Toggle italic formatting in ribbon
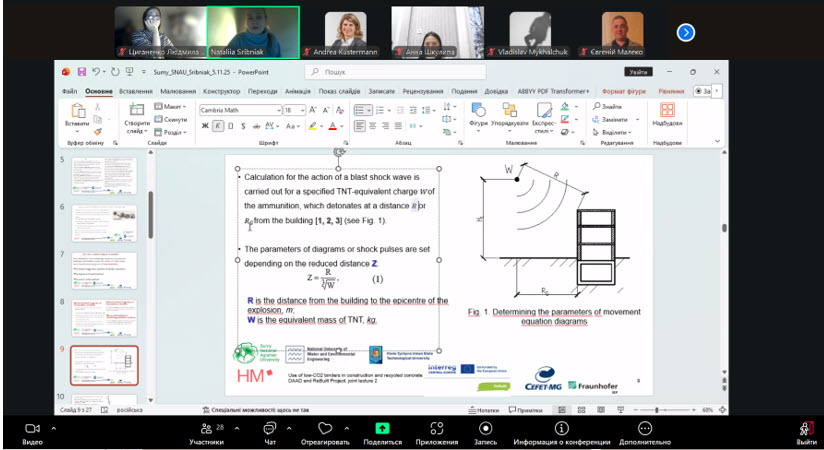The height and width of the screenshot is (450, 824). pos(217,126)
